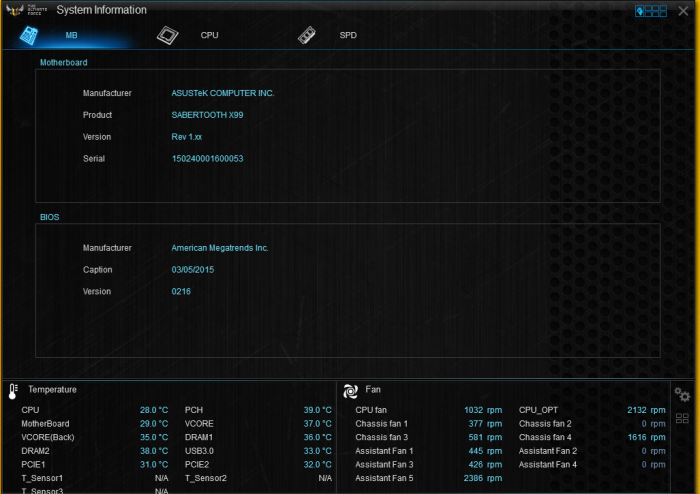Click the Assistant Fan 4 label
700x494 pixels.
coord(548,465)
